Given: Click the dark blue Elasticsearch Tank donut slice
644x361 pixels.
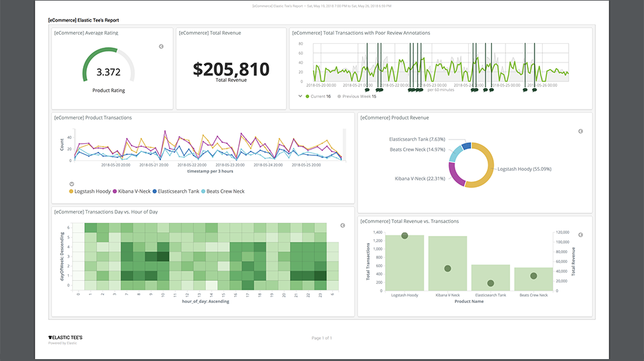Looking at the screenshot, I should click(x=466, y=146).
